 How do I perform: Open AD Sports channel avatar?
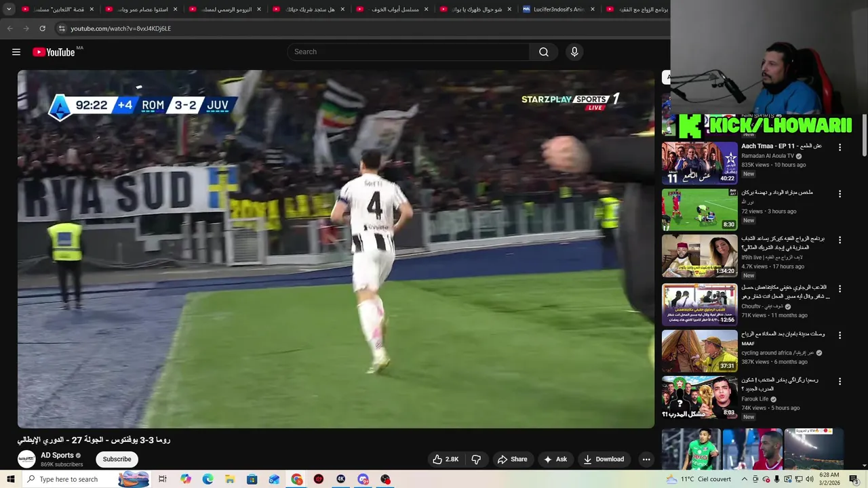click(x=26, y=459)
